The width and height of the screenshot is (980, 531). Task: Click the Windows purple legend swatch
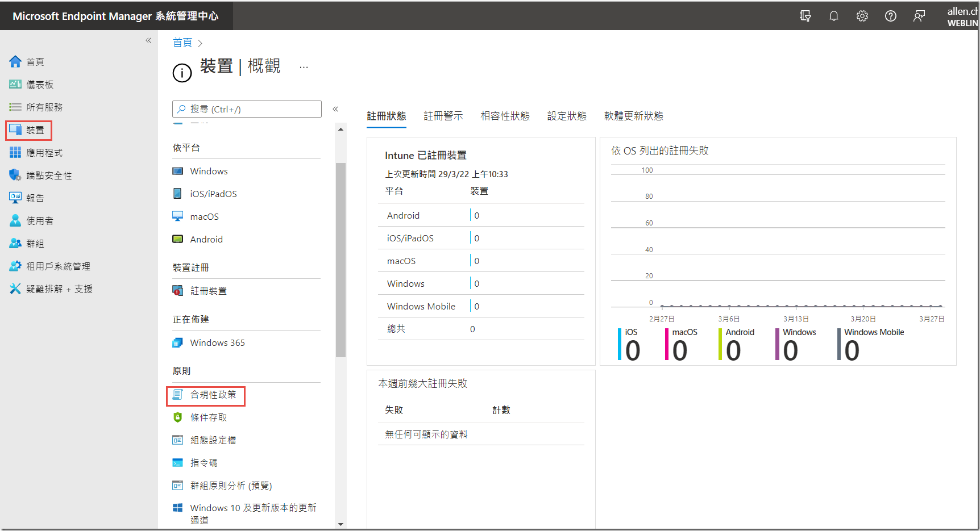tap(777, 344)
